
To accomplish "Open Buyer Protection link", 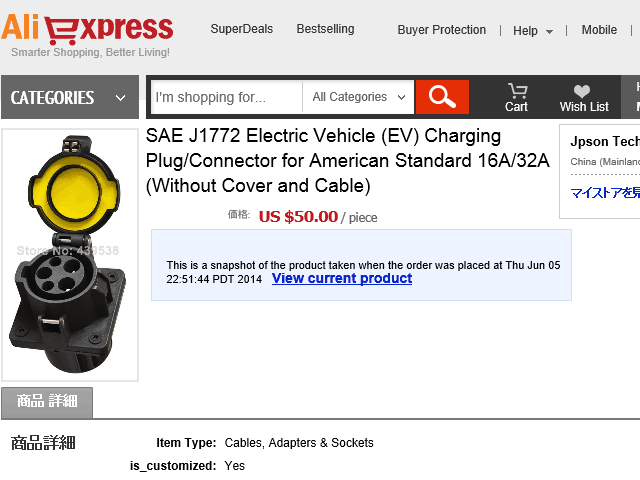I will [441, 30].
